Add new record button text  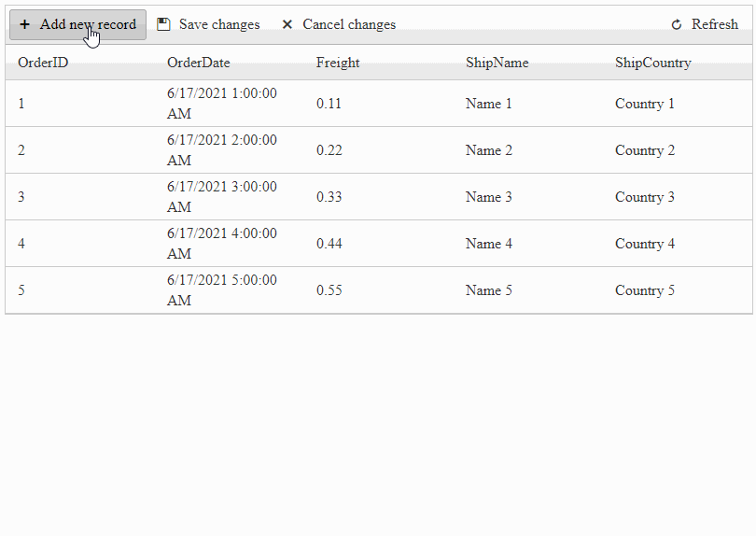point(88,24)
